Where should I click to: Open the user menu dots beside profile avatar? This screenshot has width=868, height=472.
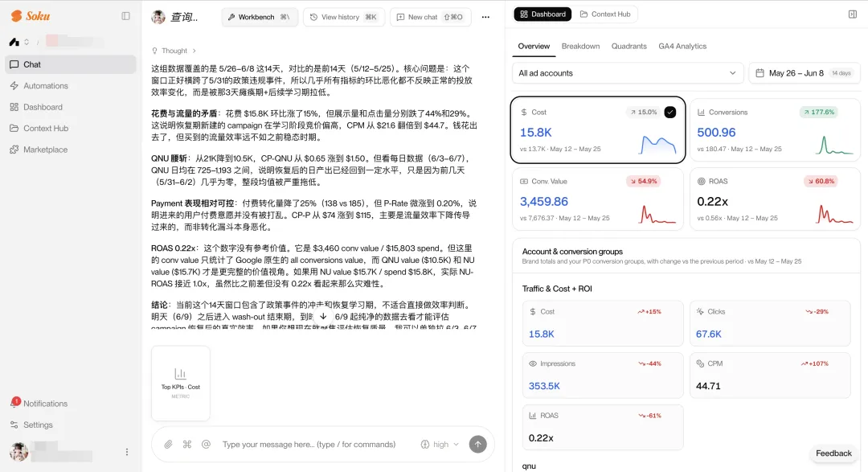point(127,452)
